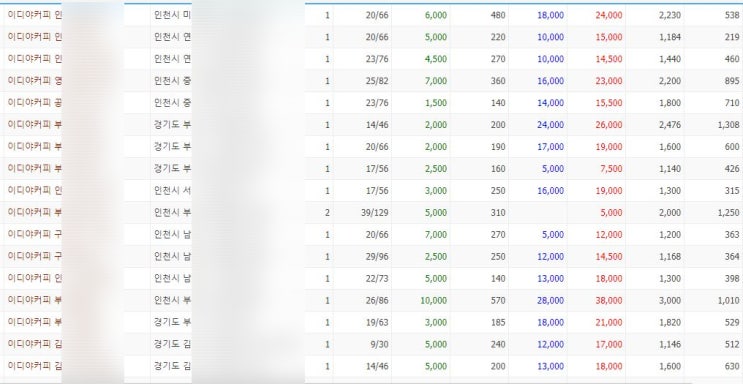This screenshot has width=743, height=384.
Task: Select the green 4,500 cell
Action: (436, 59)
